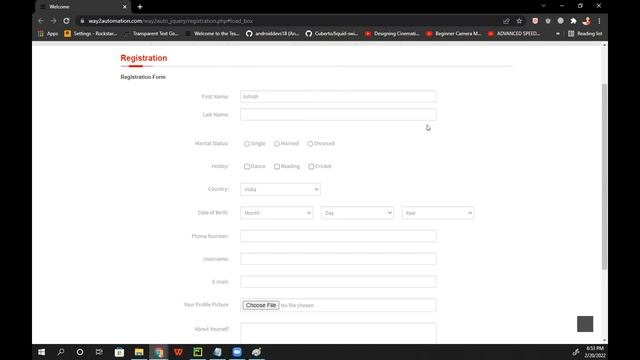Image resolution: width=640 pixels, height=360 pixels.
Task: Switch to the Welcome tab
Action: [x=82, y=7]
